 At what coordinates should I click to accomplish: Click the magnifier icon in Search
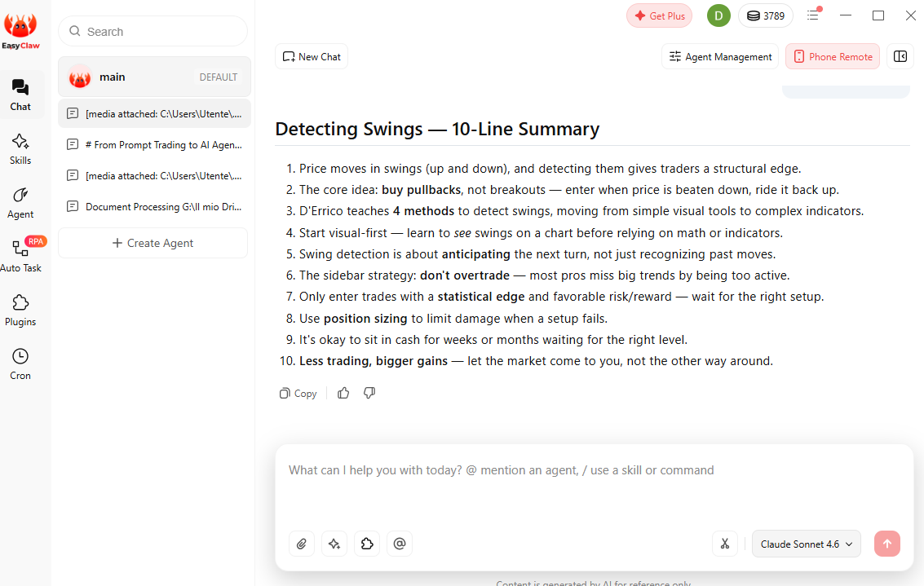pyautogui.click(x=75, y=31)
